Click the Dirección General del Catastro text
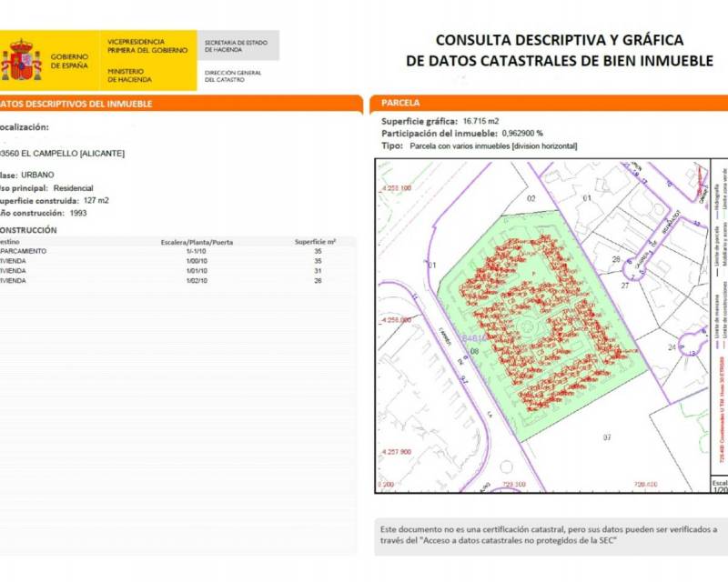Screen dimensions: 728x582 (x=233, y=75)
